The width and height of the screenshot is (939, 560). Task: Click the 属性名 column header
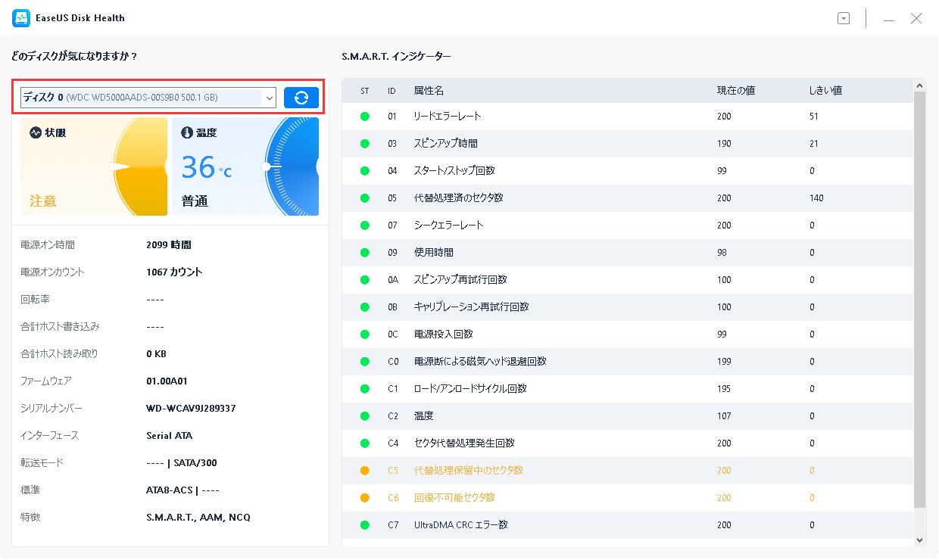[429, 91]
